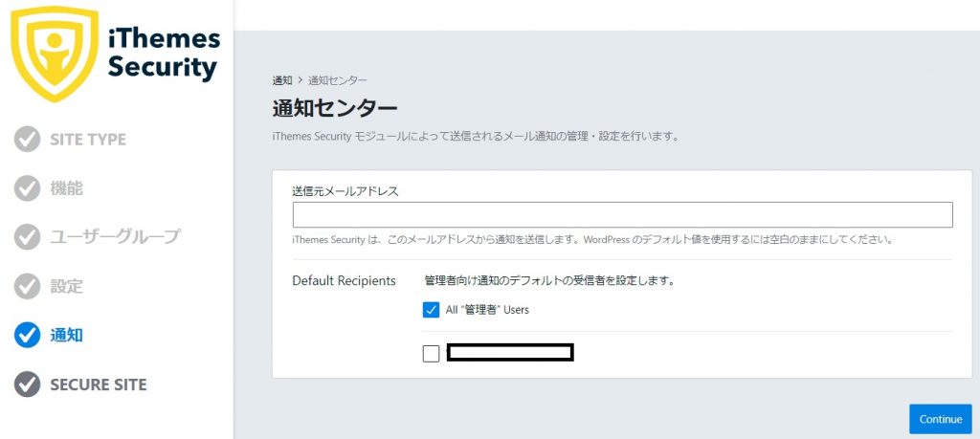Click the 機能 step checkmark icon
Screen dimensions: 980x439
coord(27,188)
